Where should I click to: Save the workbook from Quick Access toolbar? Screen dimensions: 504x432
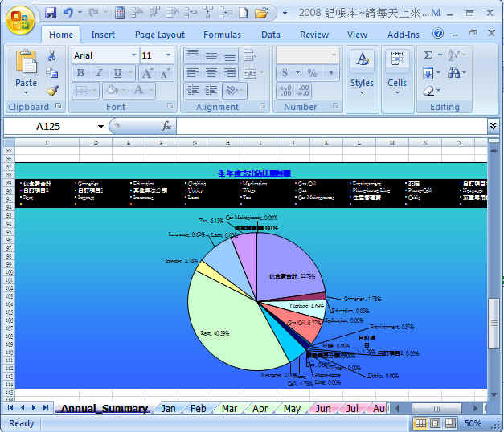(x=51, y=13)
